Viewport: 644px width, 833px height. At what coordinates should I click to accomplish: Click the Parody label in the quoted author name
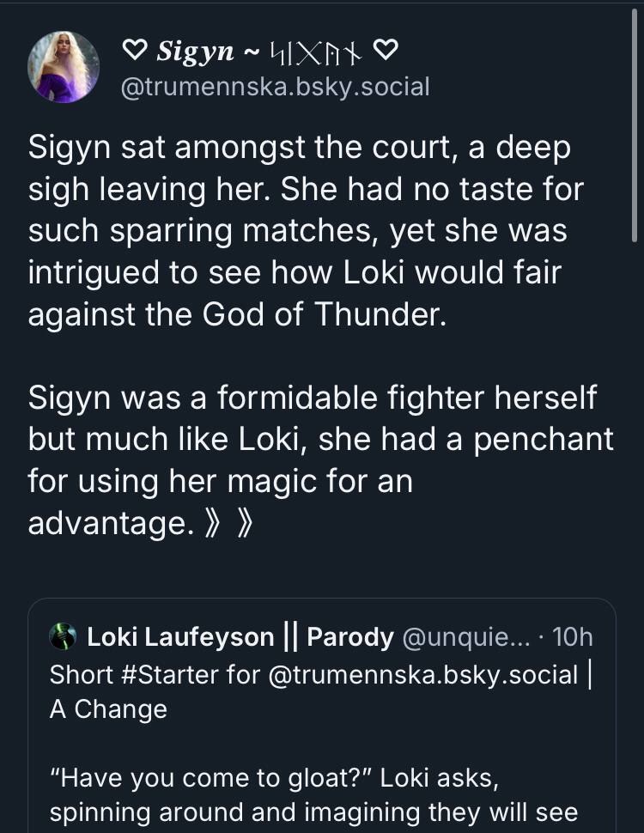click(x=350, y=637)
